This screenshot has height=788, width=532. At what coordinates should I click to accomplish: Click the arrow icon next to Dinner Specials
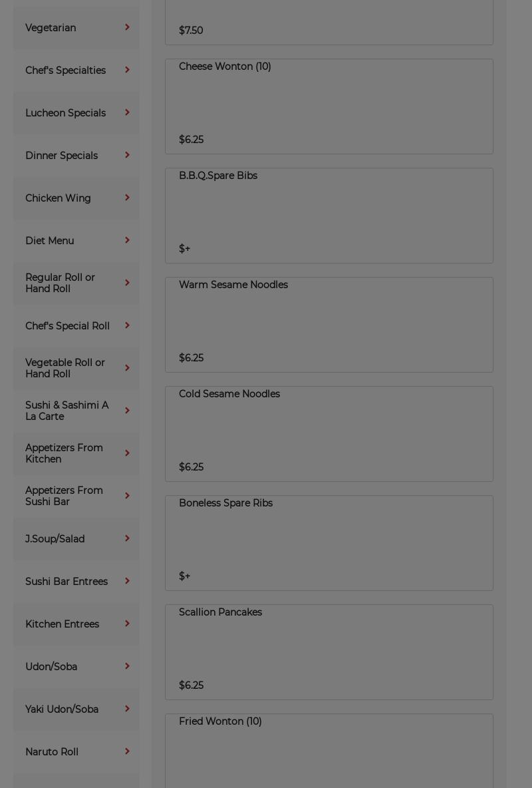[127, 155]
